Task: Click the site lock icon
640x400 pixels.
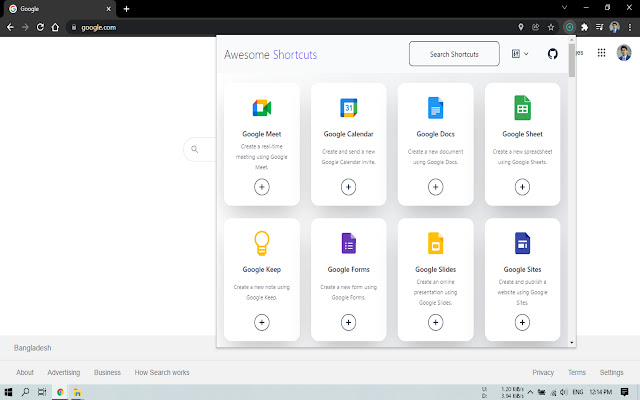Action: pos(74,27)
